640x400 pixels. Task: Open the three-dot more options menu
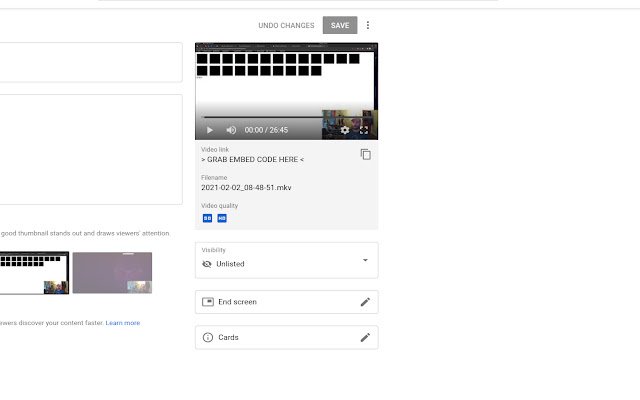click(368, 25)
